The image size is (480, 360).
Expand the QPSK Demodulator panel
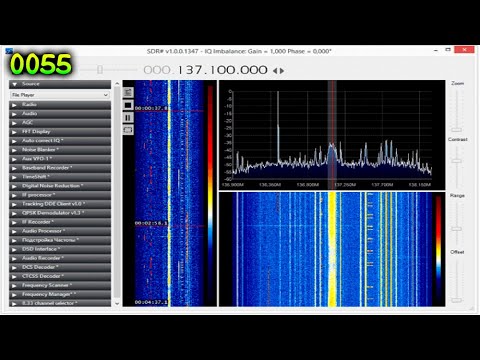point(60,213)
